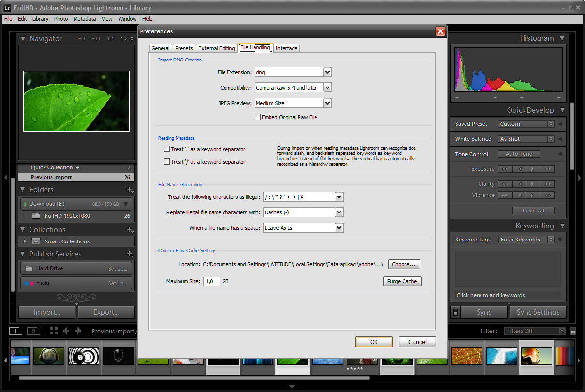Expand the Smart Collections set

25,241
